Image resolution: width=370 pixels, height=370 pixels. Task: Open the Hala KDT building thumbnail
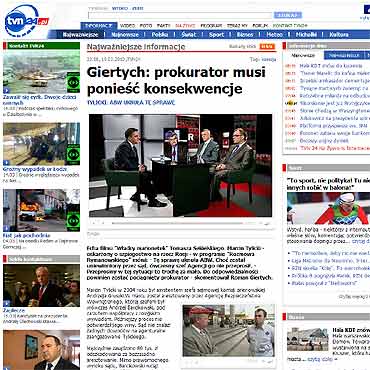pos(308,339)
